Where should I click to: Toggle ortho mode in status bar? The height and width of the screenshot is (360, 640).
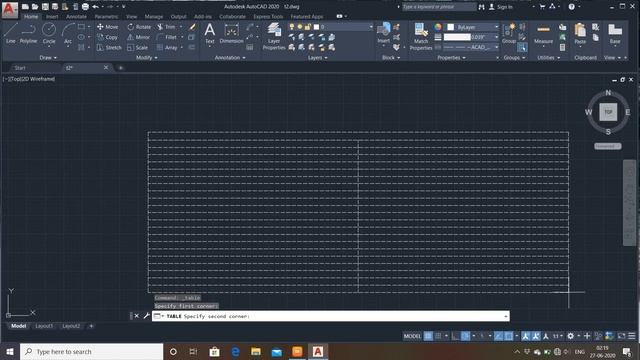(455, 336)
